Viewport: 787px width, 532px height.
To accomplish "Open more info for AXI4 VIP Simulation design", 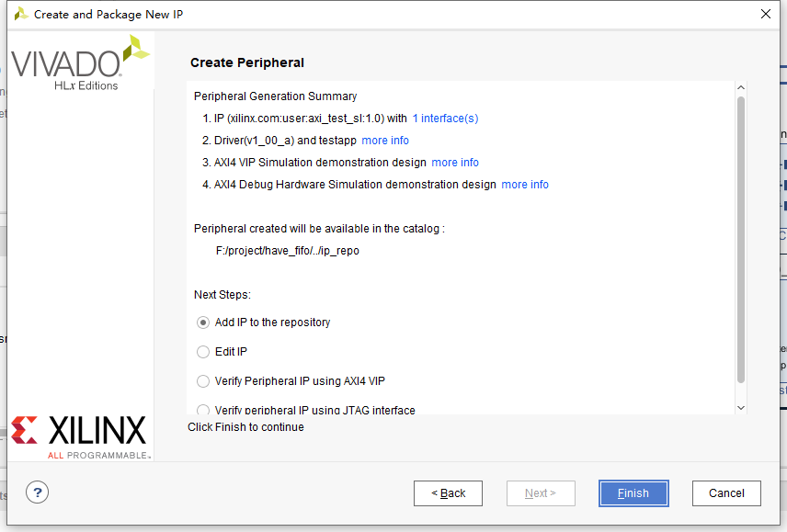I will pyautogui.click(x=455, y=163).
